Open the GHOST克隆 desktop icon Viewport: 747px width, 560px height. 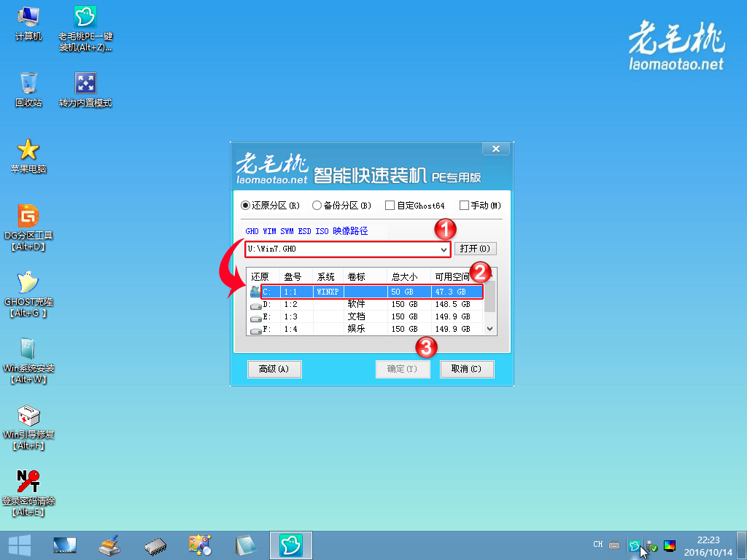(x=28, y=282)
